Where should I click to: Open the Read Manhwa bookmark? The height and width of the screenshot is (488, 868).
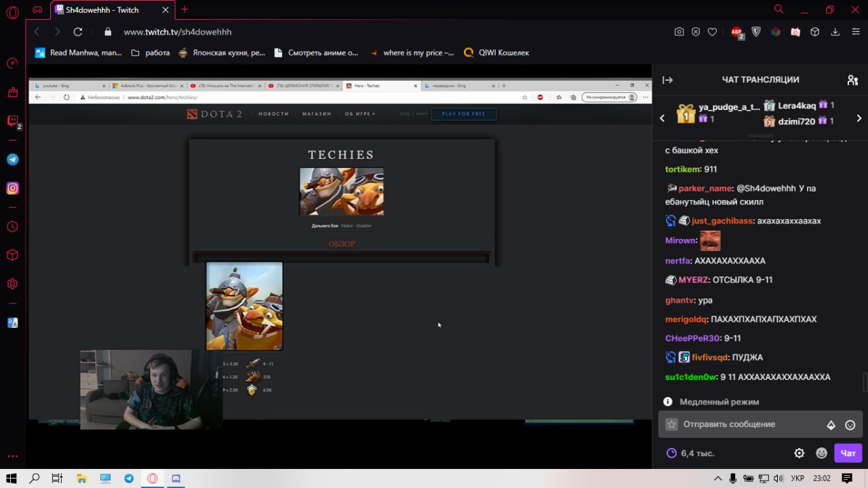click(79, 52)
